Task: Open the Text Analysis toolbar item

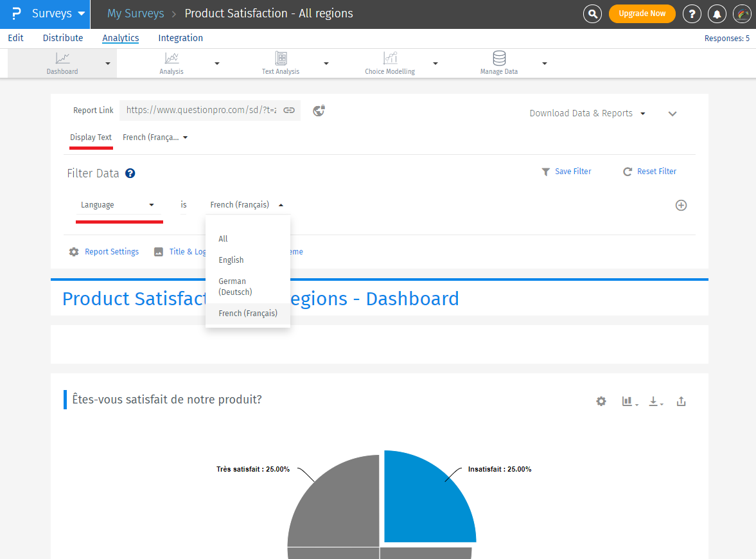Action: [281, 64]
